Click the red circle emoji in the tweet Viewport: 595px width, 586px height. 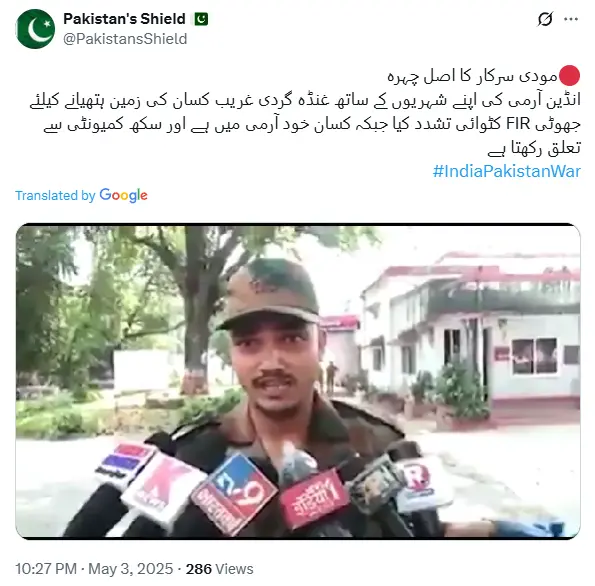tap(569, 76)
